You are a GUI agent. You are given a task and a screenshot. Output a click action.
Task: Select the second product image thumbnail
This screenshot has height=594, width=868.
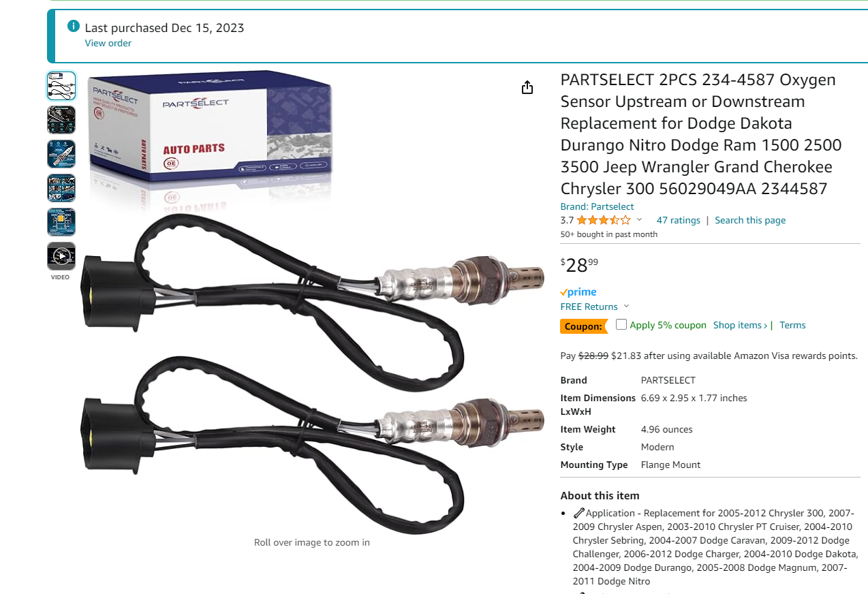pos(61,120)
